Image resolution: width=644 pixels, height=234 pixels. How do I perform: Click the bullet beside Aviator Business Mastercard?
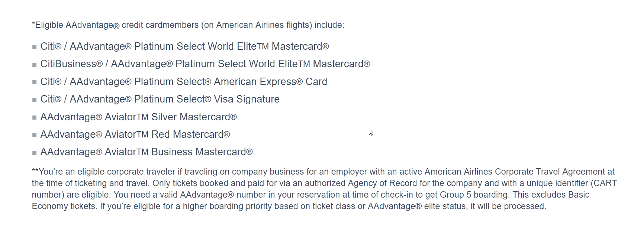(x=34, y=153)
